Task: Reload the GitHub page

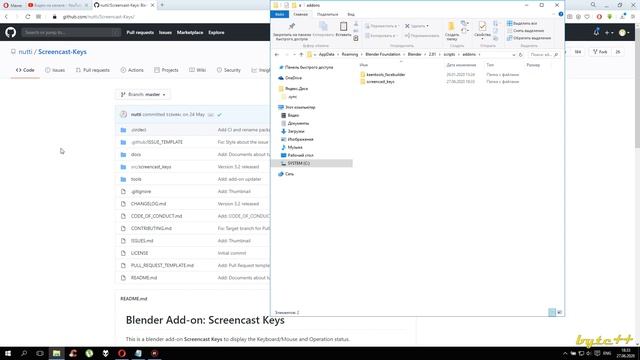Action: click(27, 17)
